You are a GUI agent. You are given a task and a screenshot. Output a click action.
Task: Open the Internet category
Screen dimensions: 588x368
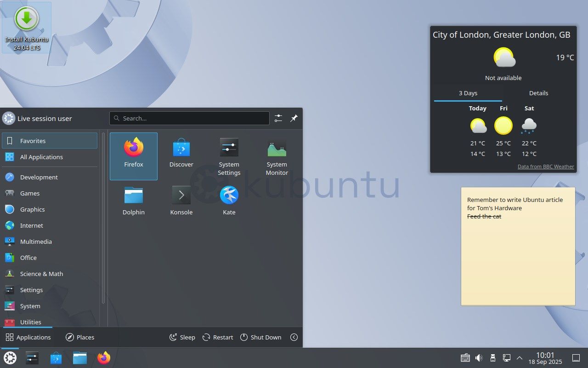coord(50,225)
